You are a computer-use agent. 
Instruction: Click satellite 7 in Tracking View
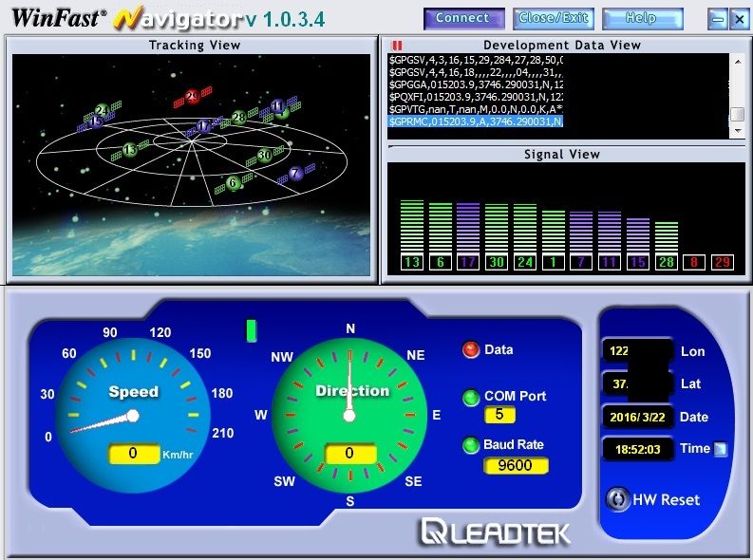point(296,174)
